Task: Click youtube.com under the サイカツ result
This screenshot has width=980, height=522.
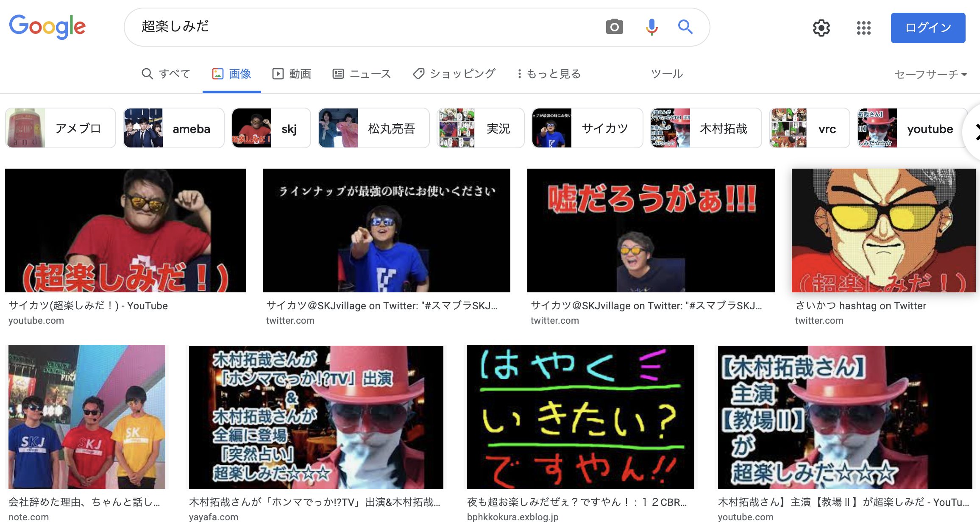Action: click(x=36, y=320)
